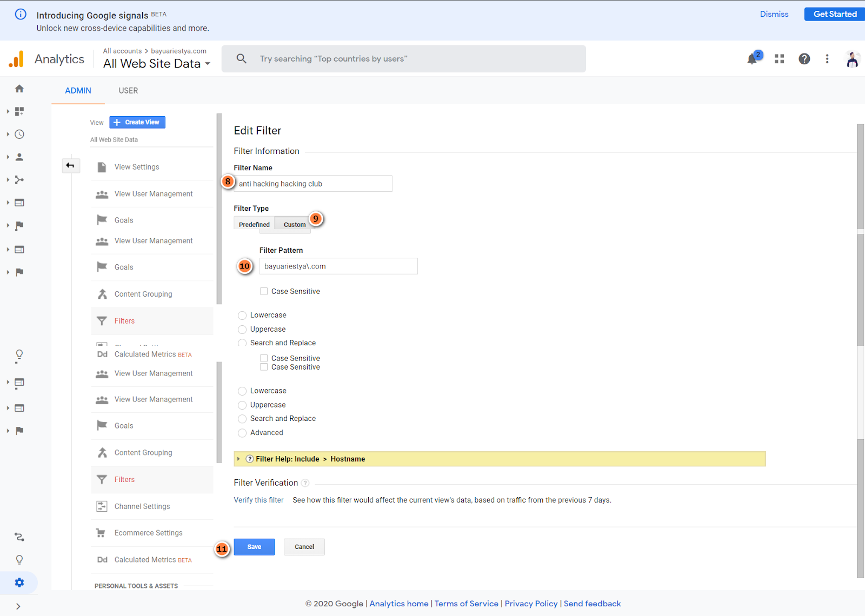
Task: Click PERSONAL TOOLS & ASSETS heading
Action: pyautogui.click(x=136, y=586)
